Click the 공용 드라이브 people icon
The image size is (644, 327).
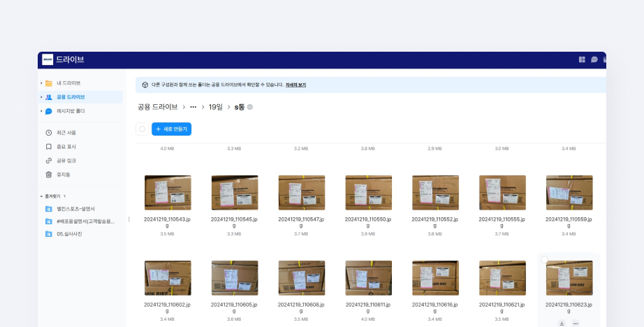tap(49, 97)
